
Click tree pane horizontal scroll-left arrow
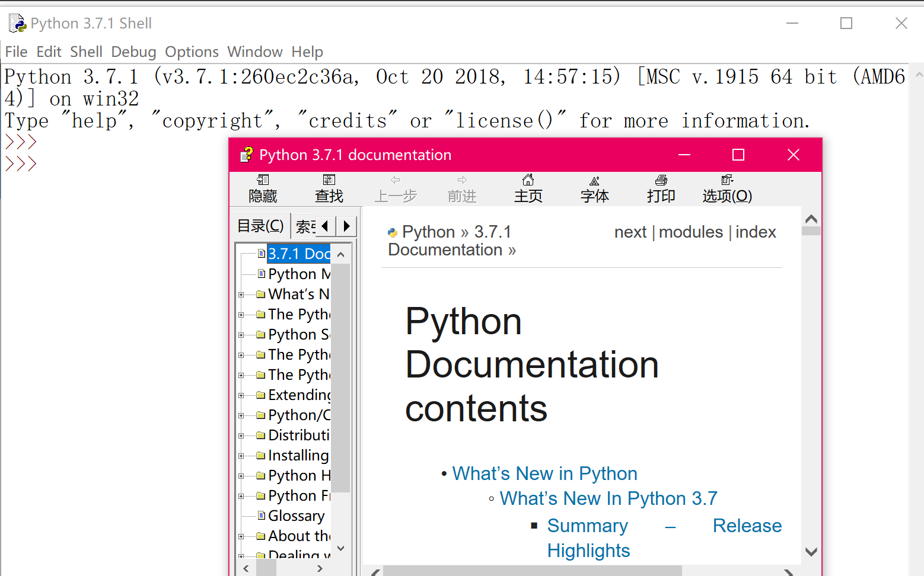[246, 568]
